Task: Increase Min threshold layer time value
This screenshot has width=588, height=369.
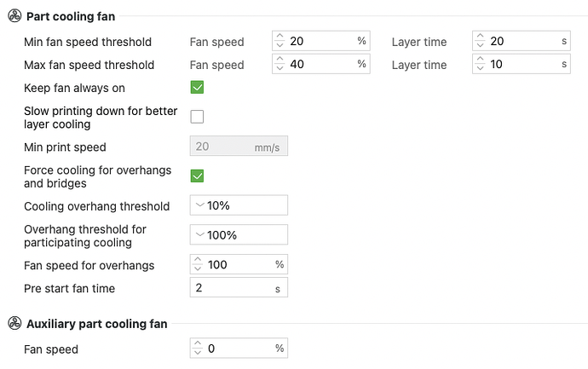Action: (480, 37)
